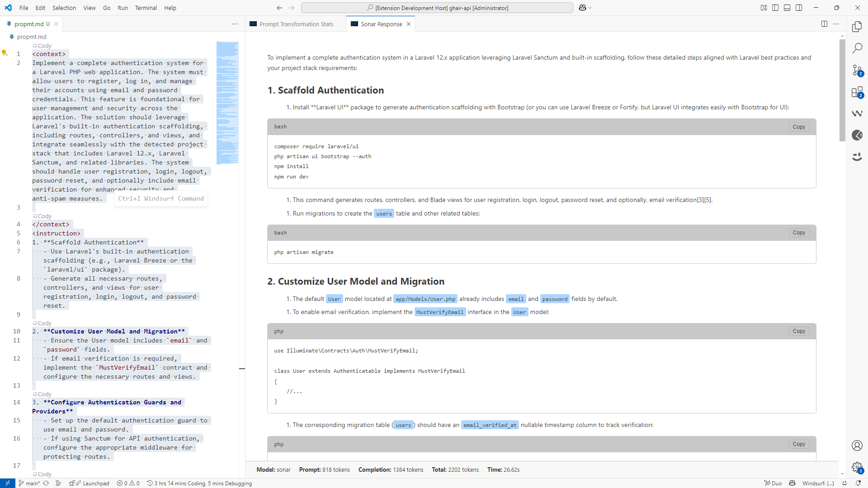
Task: Open the Cody smiley icon panel
Action: pyautogui.click(x=857, y=157)
